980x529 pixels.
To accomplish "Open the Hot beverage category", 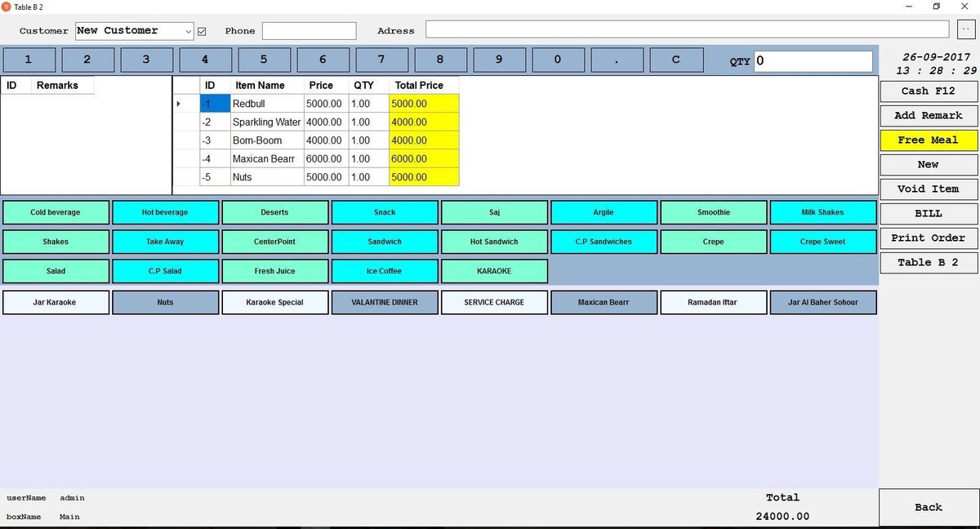I will 165,212.
